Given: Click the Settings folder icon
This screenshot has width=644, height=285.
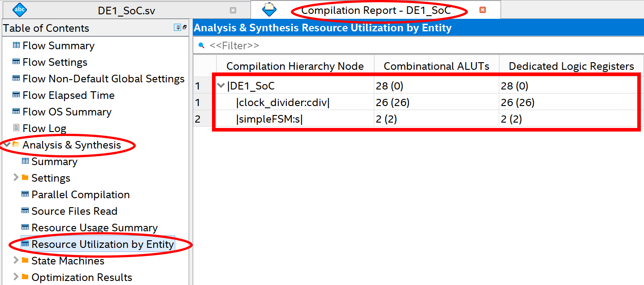Looking at the screenshot, I should click(25, 178).
